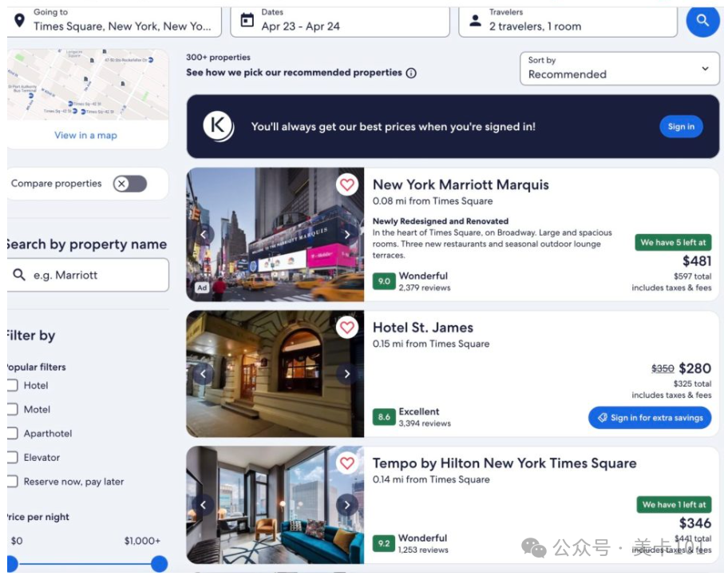Click the 8.6 rating badge for Hotel St. James

pos(384,417)
